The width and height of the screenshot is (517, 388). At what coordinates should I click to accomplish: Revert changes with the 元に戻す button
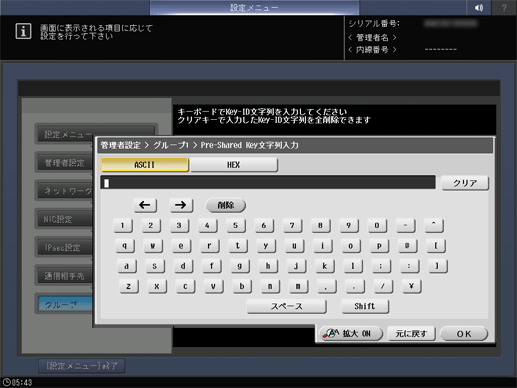point(411,333)
